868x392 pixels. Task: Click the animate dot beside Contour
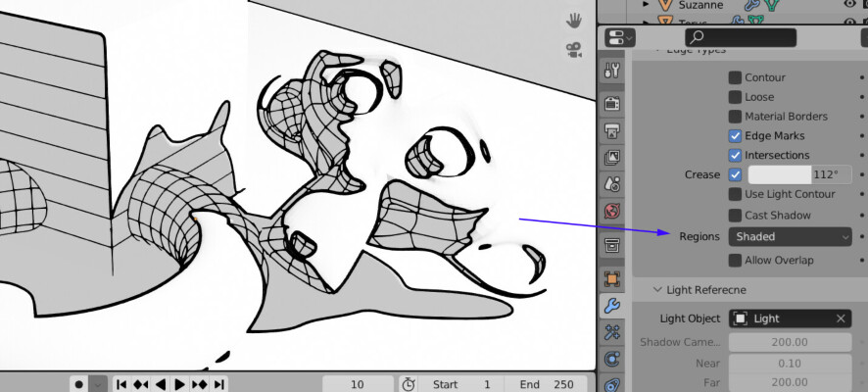(862, 77)
